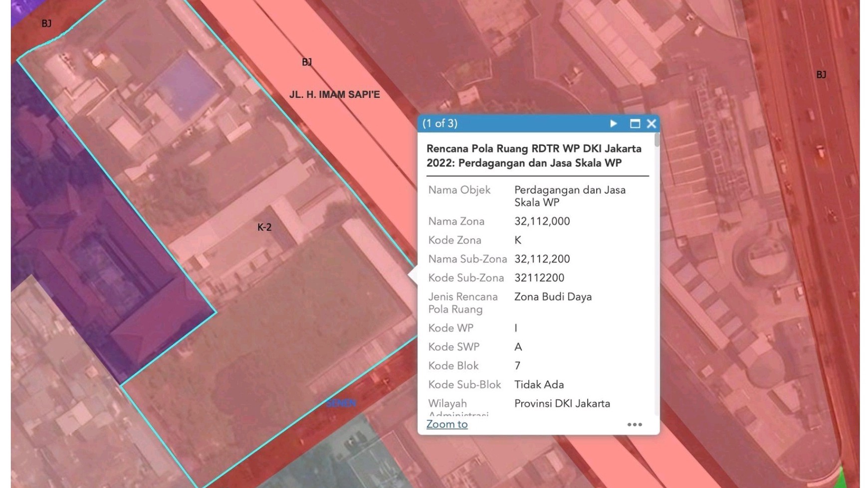The image size is (868, 488).
Task: Click the Kode Blok field label
Action: tap(453, 366)
